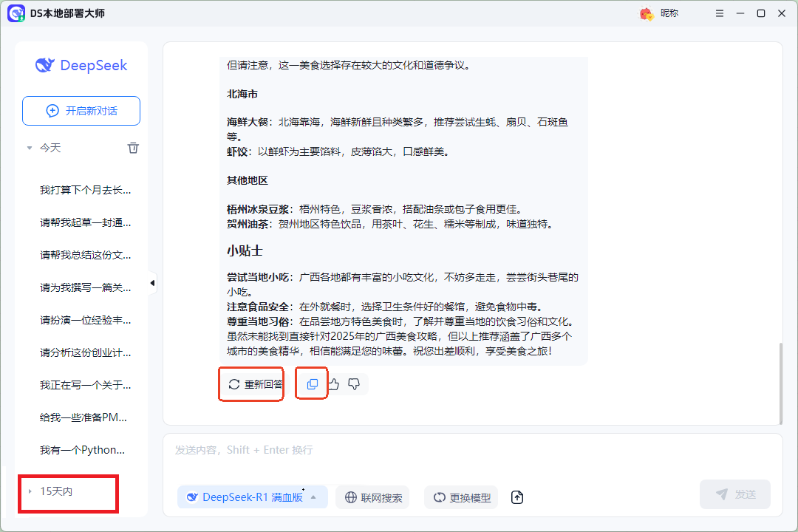This screenshot has width=798, height=532.
Task: Click the 北海市 heading in response
Action: tap(242, 94)
